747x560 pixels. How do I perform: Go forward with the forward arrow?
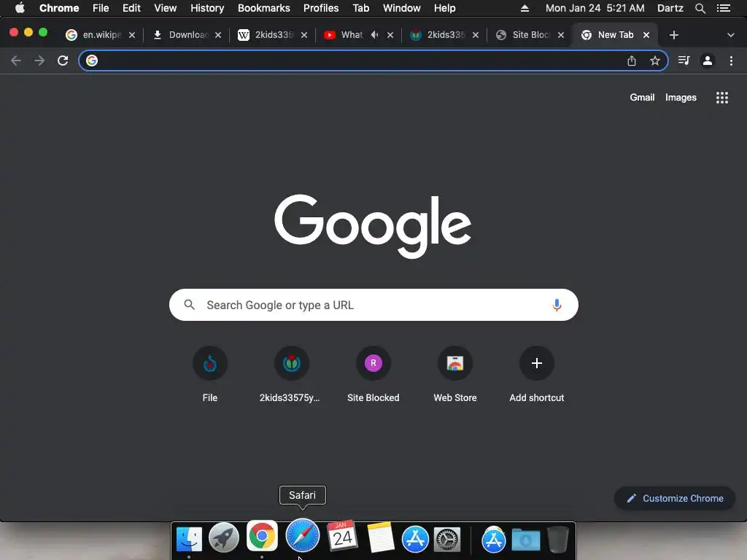pos(39,61)
